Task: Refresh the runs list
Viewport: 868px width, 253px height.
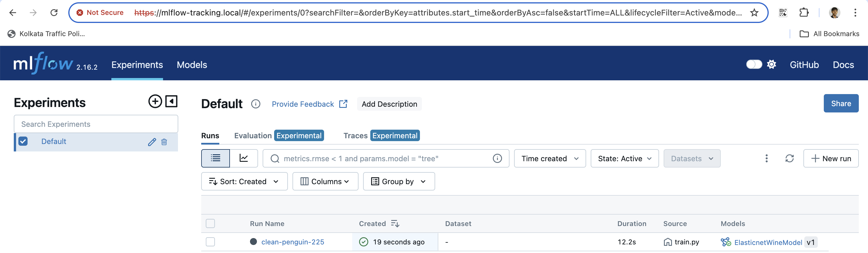Action: [789, 158]
